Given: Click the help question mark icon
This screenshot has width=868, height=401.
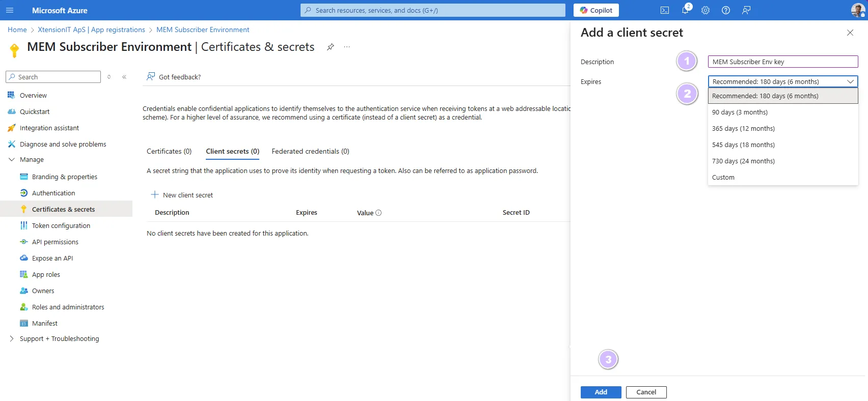Looking at the screenshot, I should (x=726, y=10).
